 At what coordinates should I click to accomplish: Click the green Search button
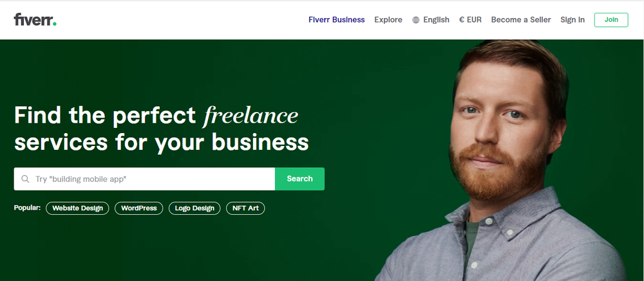coord(300,179)
